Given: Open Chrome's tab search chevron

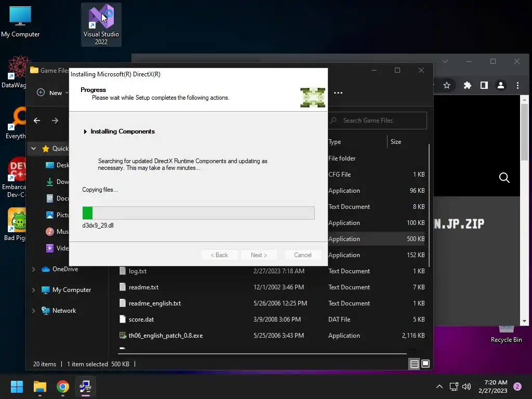Looking at the screenshot, I should click(445, 61).
